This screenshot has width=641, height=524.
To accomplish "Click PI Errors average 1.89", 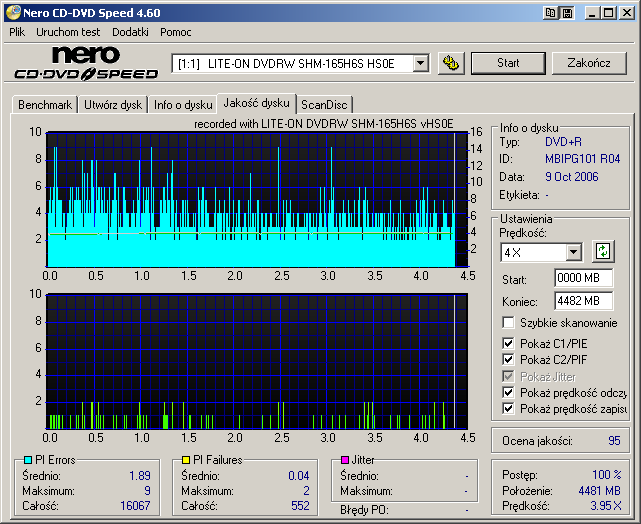I will pos(140,475).
